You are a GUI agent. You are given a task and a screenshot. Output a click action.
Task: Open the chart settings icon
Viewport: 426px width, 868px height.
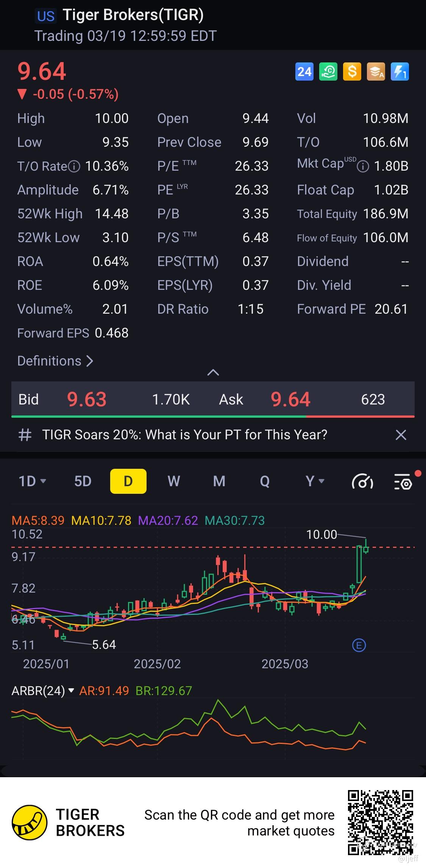pyautogui.click(x=403, y=482)
